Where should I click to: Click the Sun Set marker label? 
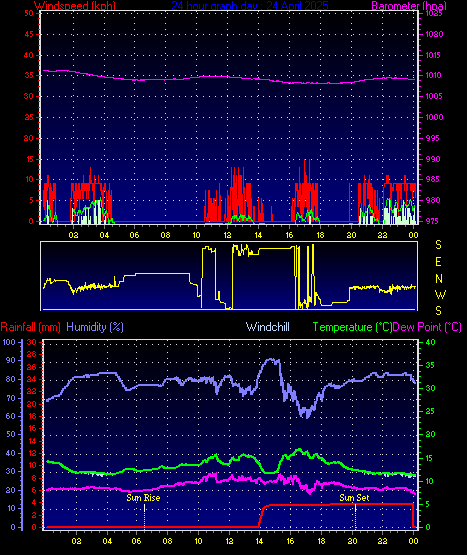coord(354,498)
